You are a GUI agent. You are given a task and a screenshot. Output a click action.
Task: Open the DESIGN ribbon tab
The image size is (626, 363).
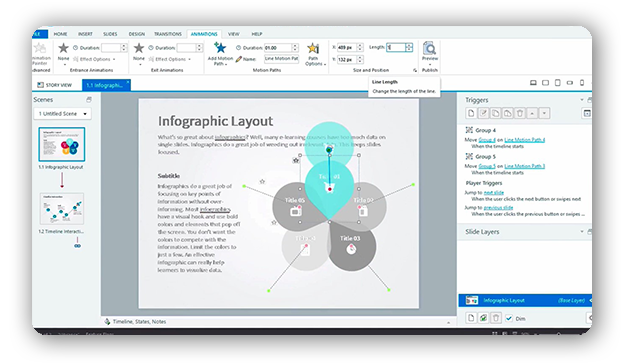tap(137, 34)
